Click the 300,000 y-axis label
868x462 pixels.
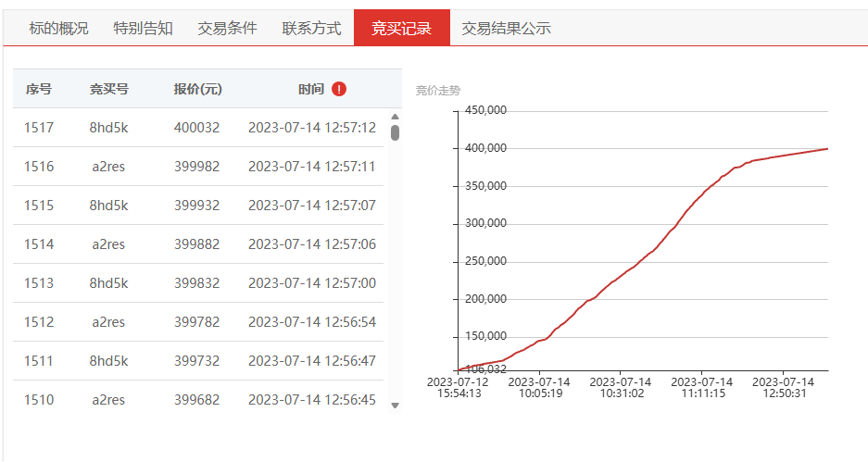point(485,223)
